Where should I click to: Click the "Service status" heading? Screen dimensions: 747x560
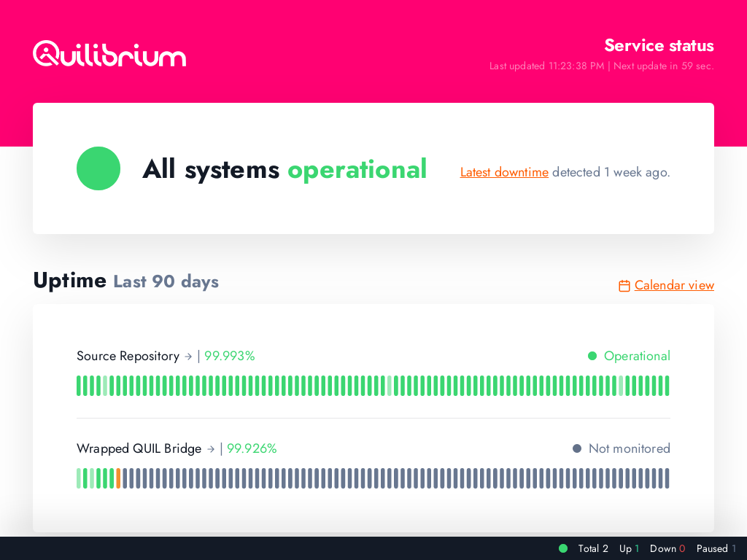[x=659, y=46]
